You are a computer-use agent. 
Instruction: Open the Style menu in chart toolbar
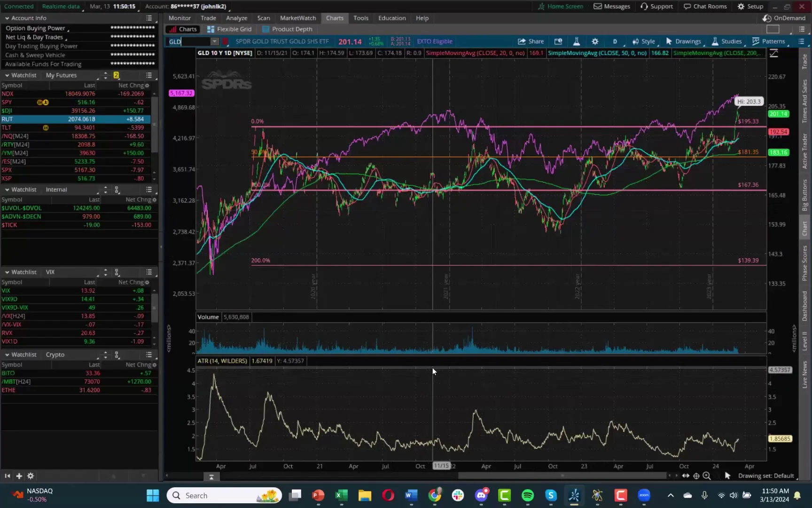click(643, 41)
